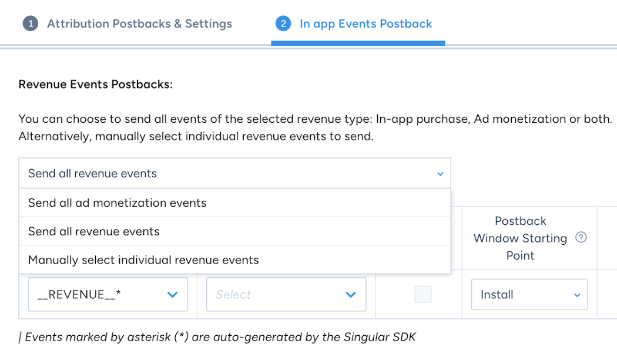
Task: Click the Revenue Events Postbacks heading
Action: tap(96, 85)
